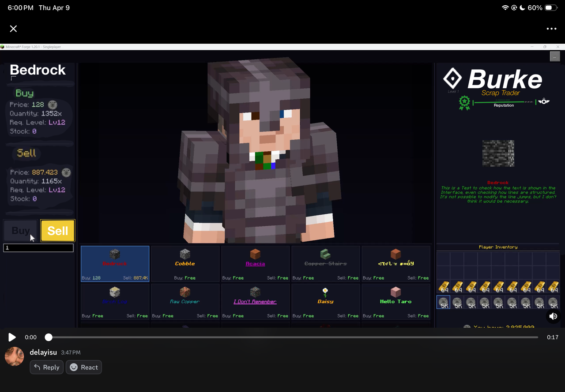Click the green Buy section heading

point(25,93)
